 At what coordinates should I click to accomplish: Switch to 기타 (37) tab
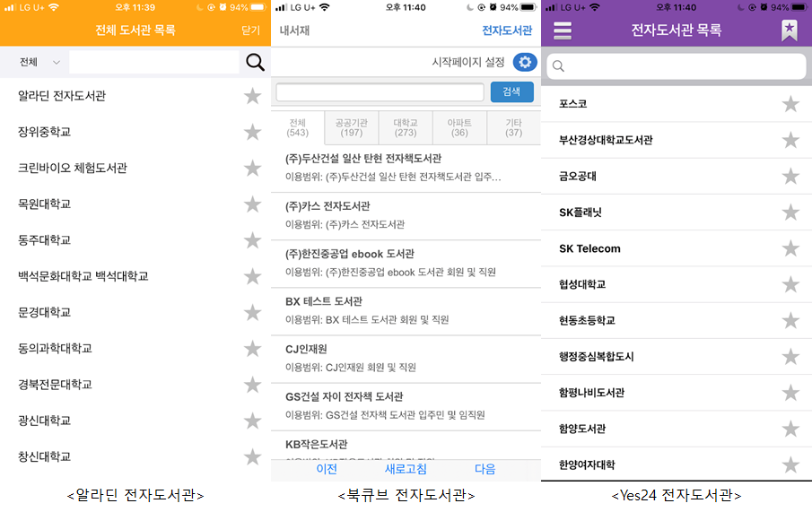513,127
